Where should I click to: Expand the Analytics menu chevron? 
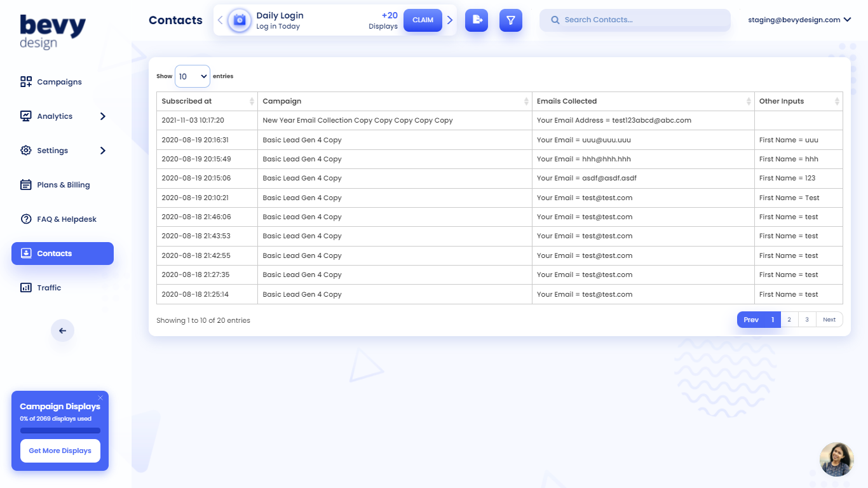pyautogui.click(x=102, y=116)
